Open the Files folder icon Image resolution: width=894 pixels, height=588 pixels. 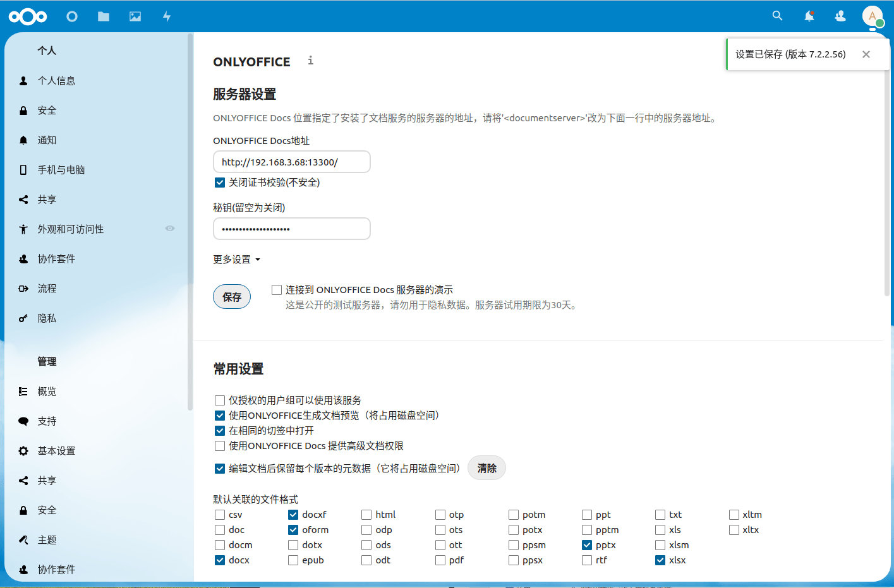(x=104, y=16)
